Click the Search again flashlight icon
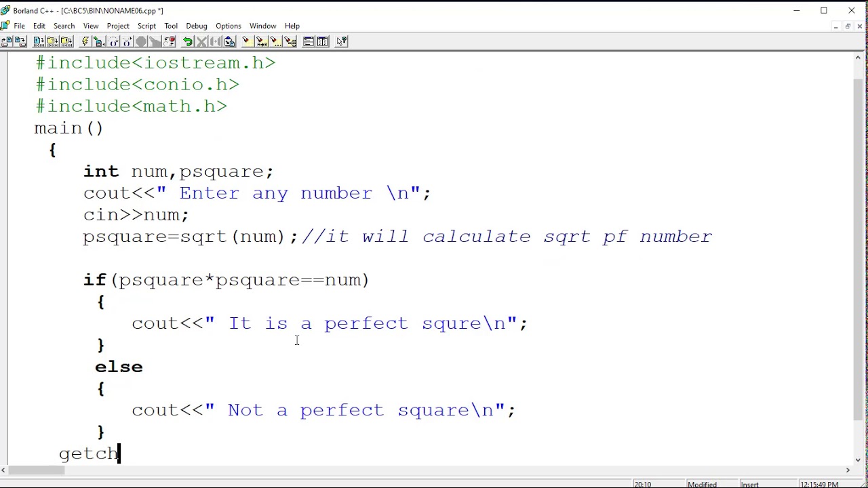The image size is (868, 488). pyautogui.click(x=275, y=41)
